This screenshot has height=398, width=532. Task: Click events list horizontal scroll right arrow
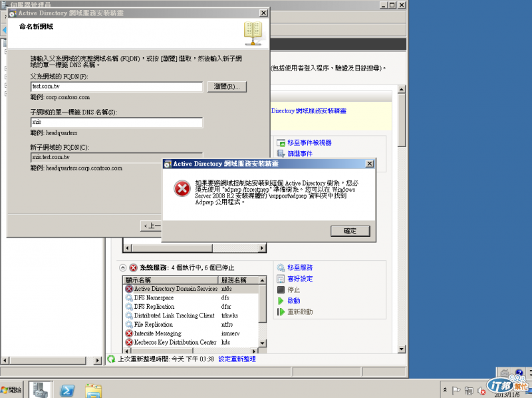261,248
